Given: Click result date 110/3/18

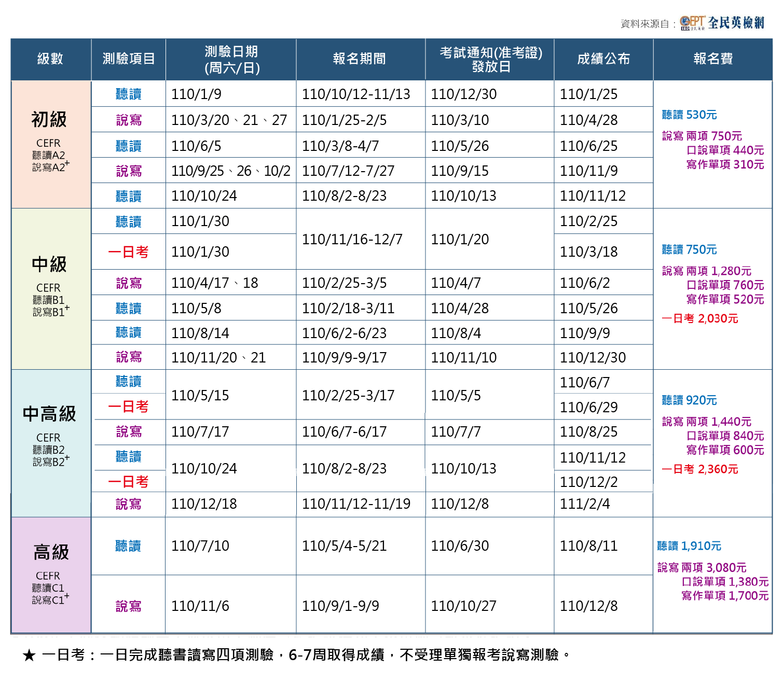Looking at the screenshot, I should click(x=588, y=252).
